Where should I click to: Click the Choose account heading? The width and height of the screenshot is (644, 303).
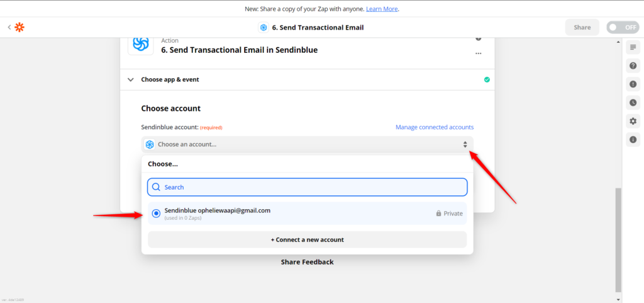[x=171, y=108]
